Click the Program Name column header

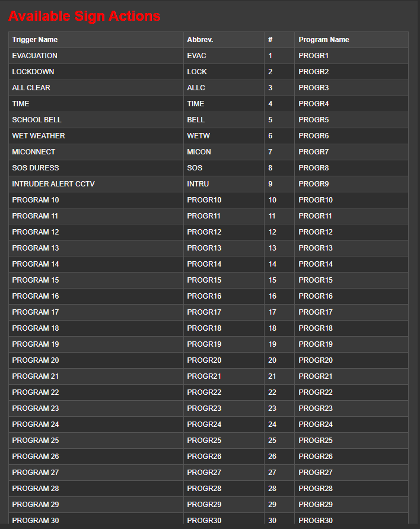point(324,40)
